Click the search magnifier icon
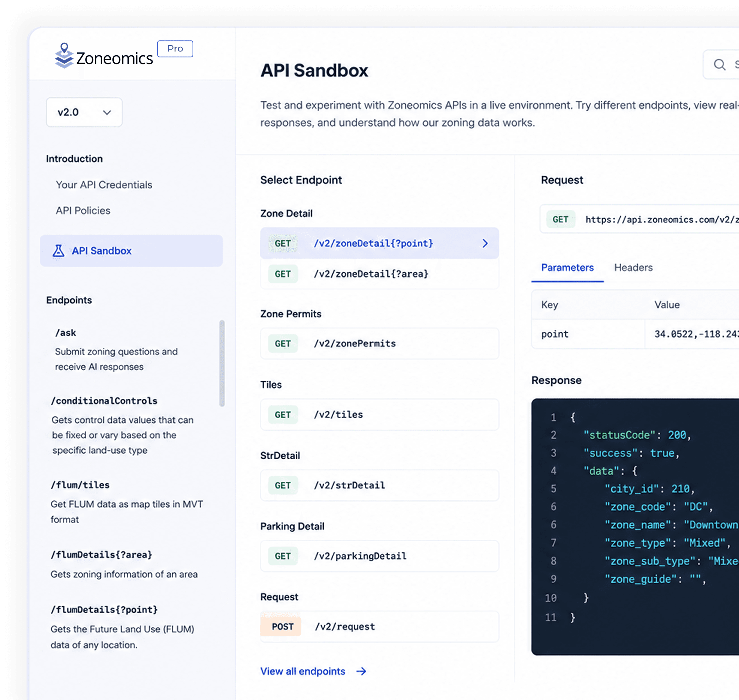The height and width of the screenshot is (700, 739). pos(720,64)
